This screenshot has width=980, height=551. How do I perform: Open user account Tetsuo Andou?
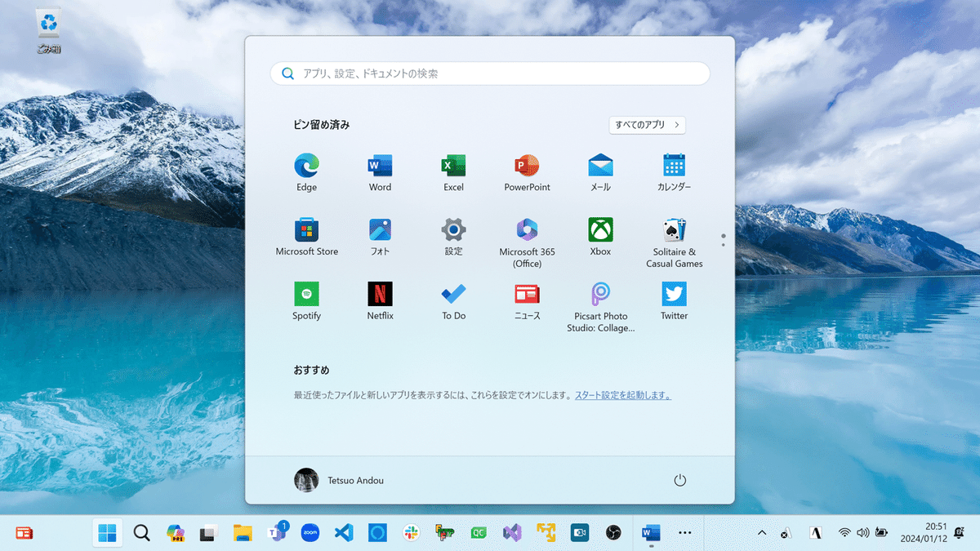coord(339,480)
